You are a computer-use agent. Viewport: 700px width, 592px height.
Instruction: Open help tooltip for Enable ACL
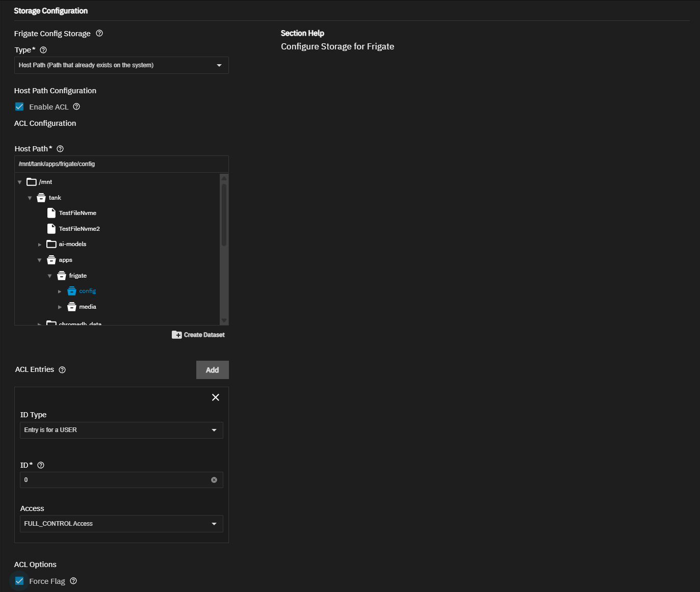pyautogui.click(x=76, y=107)
